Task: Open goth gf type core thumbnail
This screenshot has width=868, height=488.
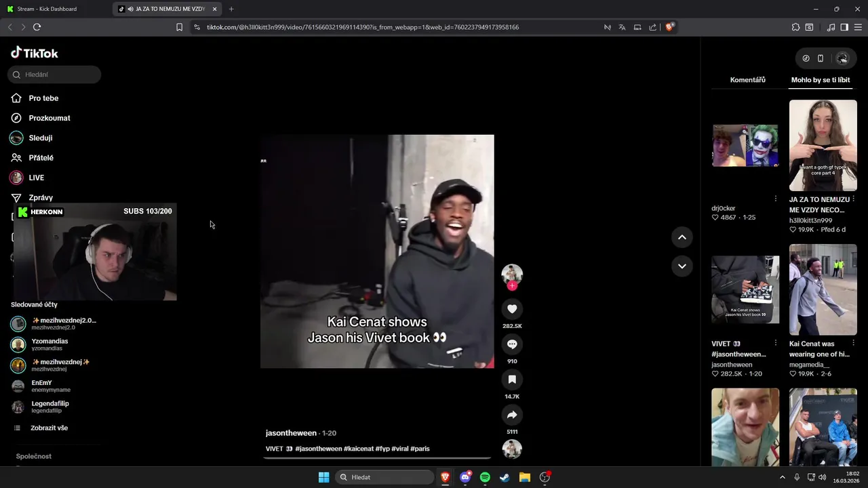Action: click(823, 145)
